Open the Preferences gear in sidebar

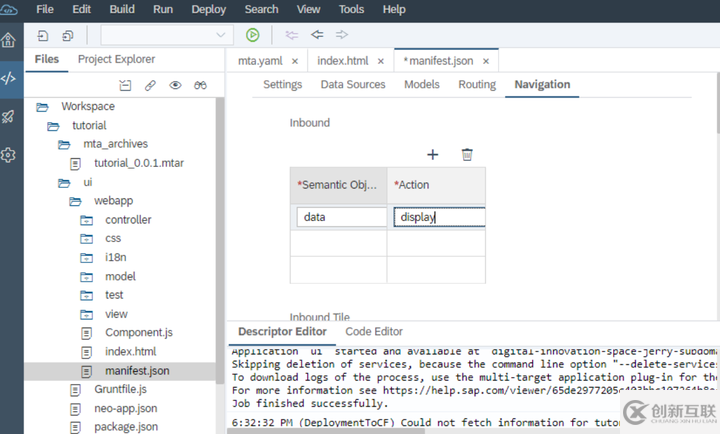[x=8, y=155]
